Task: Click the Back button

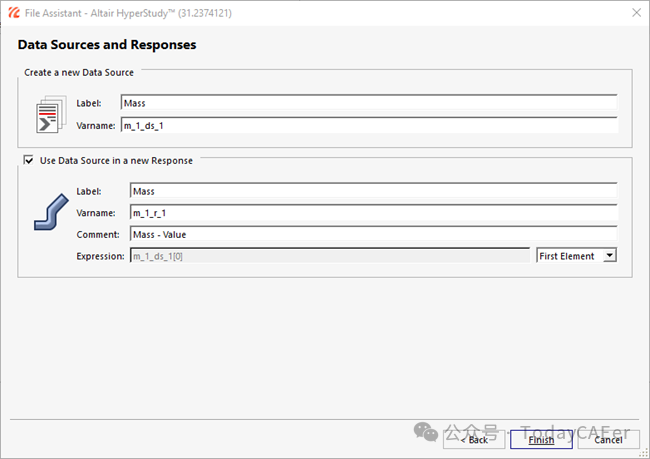Action: (x=473, y=439)
